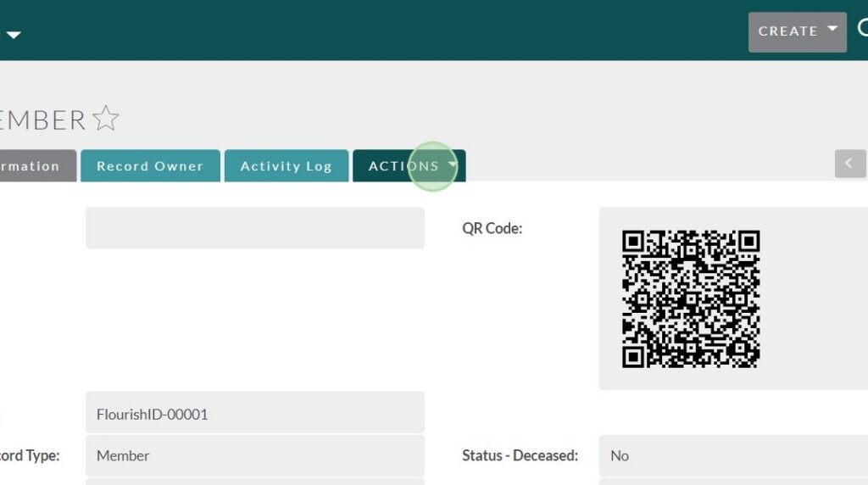Click the Status - Deceased label
The image size is (868, 485).
[520, 456]
